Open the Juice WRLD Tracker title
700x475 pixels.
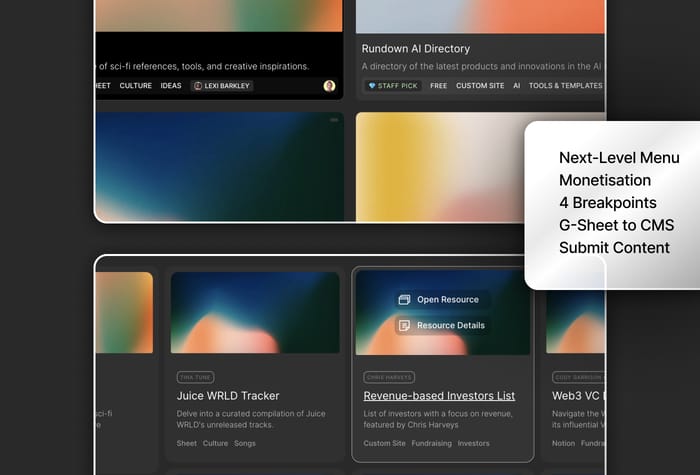pyautogui.click(x=228, y=396)
